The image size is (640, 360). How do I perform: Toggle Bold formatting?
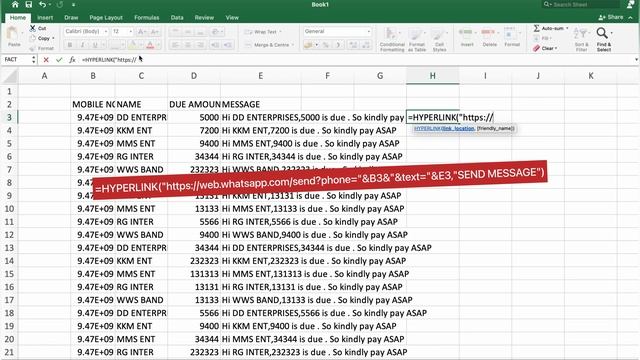[70, 44]
